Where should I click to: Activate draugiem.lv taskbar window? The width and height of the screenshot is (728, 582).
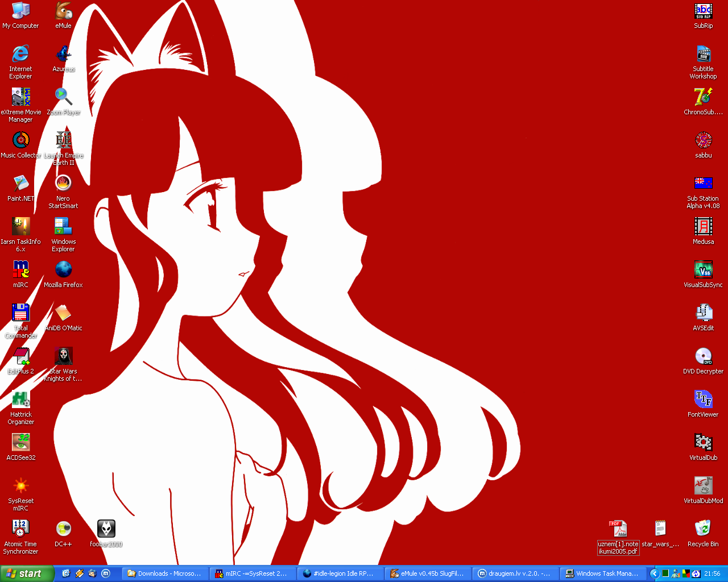pyautogui.click(x=515, y=573)
